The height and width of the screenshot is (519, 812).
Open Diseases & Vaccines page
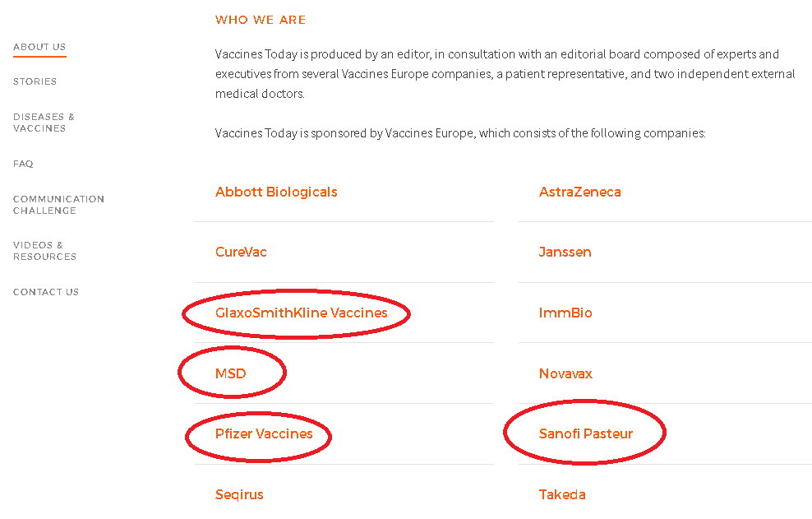44,123
